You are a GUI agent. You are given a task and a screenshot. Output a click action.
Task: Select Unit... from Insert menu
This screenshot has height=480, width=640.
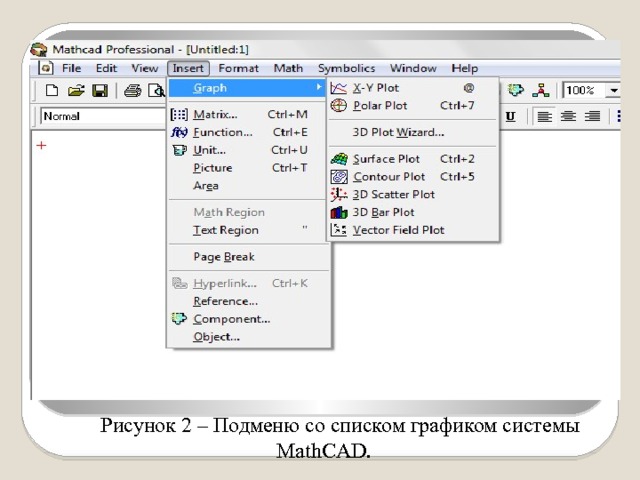coord(249,150)
